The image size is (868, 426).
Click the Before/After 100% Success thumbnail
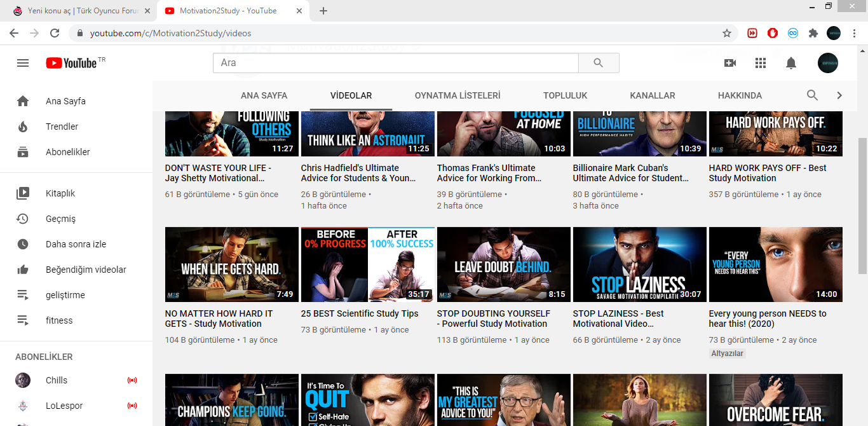368,265
